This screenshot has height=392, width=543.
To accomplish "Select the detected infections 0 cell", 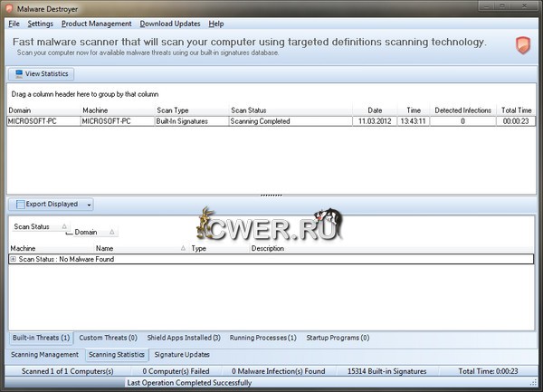I will click(x=463, y=121).
